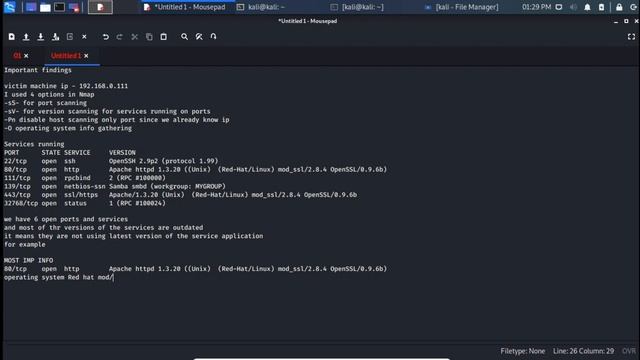
Task: Click the '111/tcp open rpcbind' row
Action: [85, 178]
